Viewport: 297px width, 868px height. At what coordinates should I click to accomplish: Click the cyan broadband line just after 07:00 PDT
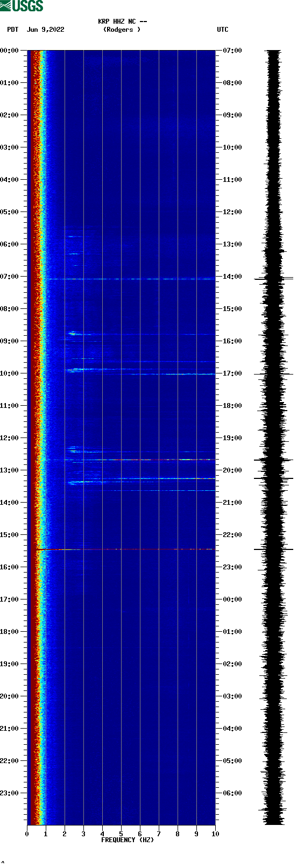pyautogui.click(x=130, y=279)
